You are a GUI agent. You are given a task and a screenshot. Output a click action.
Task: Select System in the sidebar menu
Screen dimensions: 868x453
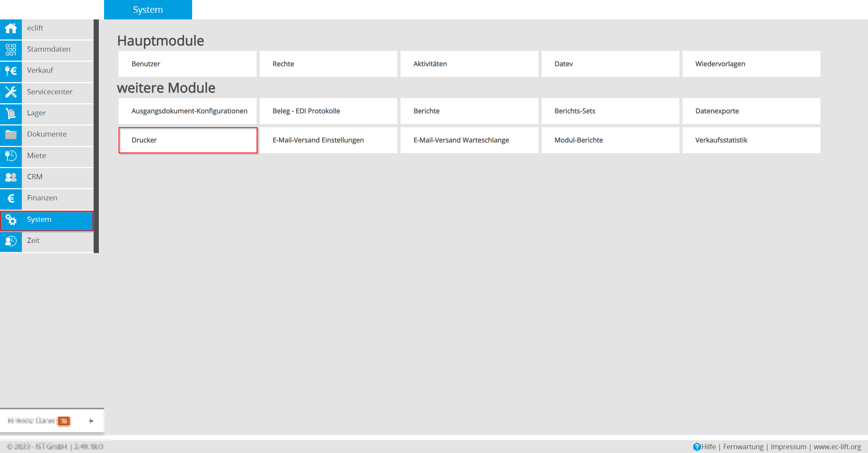(47, 220)
